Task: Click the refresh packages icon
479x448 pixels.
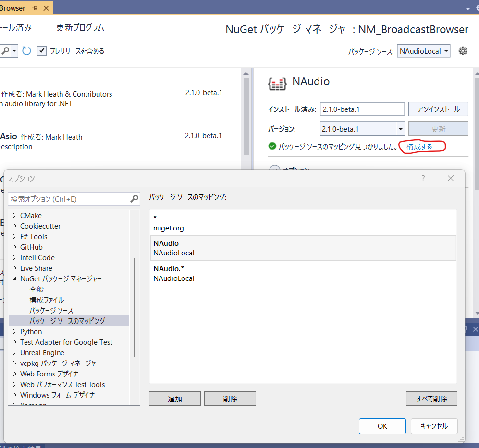Action: click(26, 51)
